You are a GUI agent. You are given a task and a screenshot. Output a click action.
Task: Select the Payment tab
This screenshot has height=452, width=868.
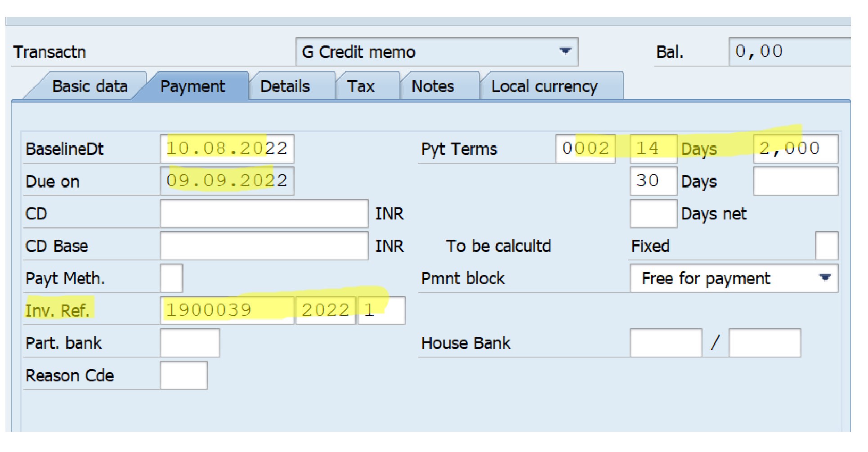[x=192, y=86]
